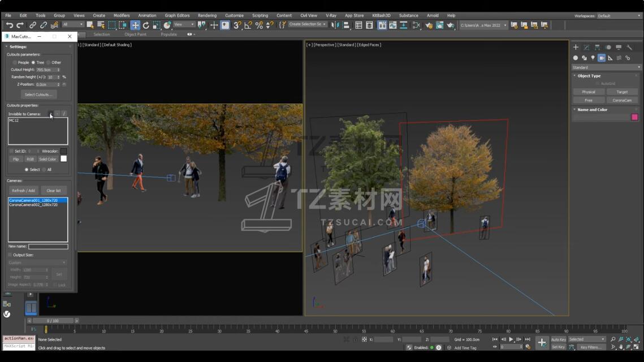Open the Modifiers menu
Image resolution: width=644 pixels, height=362 pixels.
(122, 16)
